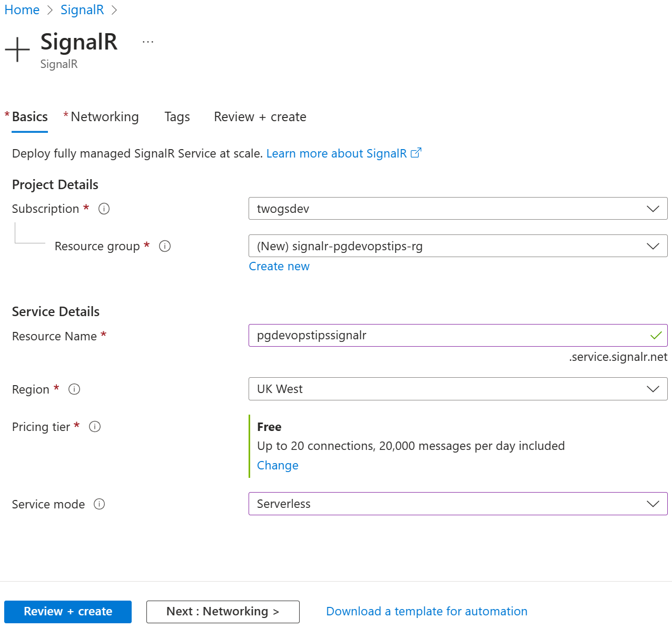This screenshot has width=672, height=628.
Task: Click the Project Details heading
Action: click(55, 185)
